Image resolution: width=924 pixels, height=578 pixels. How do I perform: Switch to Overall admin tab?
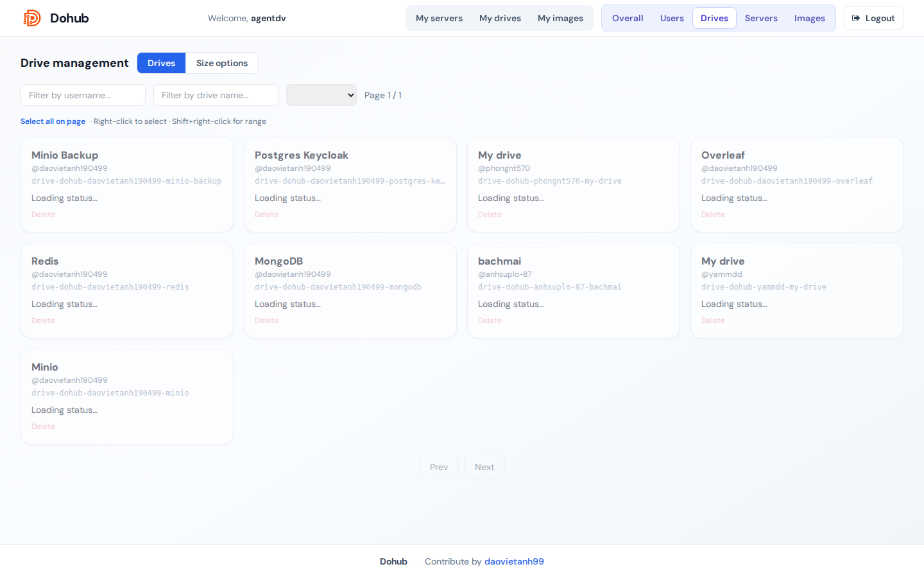coord(628,18)
